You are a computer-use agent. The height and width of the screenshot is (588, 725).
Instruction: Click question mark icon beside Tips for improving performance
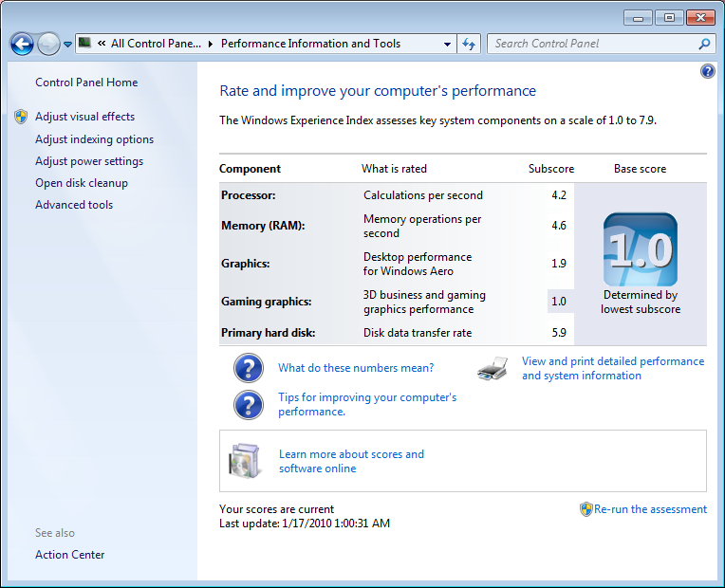[249, 405]
